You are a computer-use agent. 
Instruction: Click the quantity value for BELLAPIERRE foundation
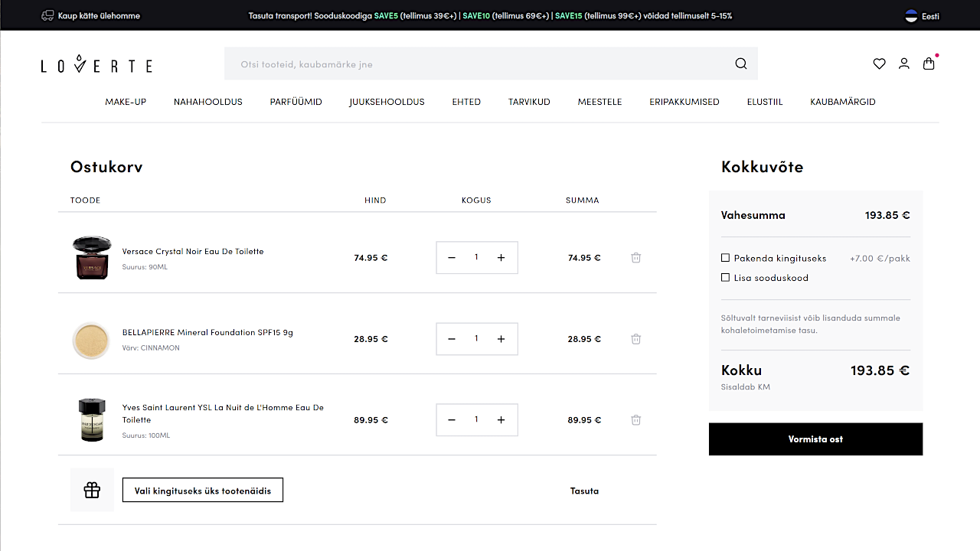click(476, 339)
